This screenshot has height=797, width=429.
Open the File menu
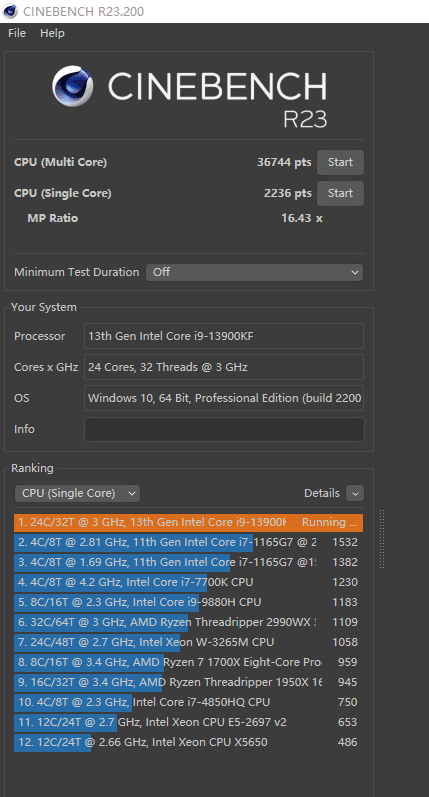point(17,33)
